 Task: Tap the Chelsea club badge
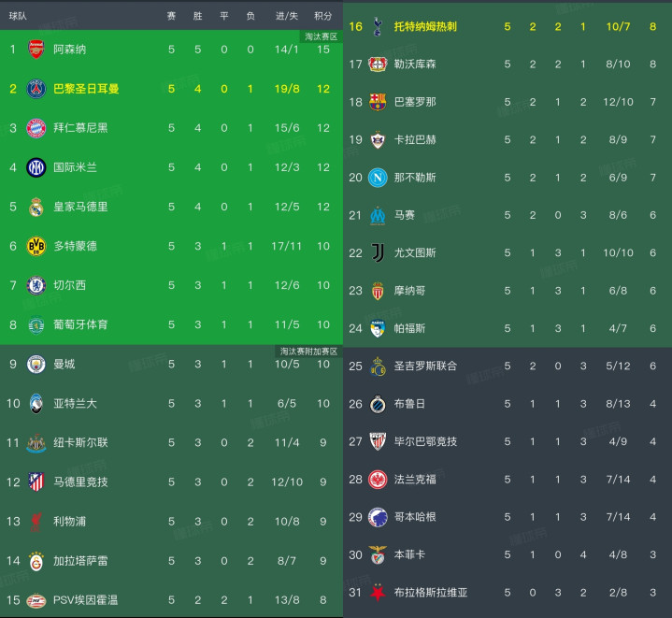(x=36, y=285)
